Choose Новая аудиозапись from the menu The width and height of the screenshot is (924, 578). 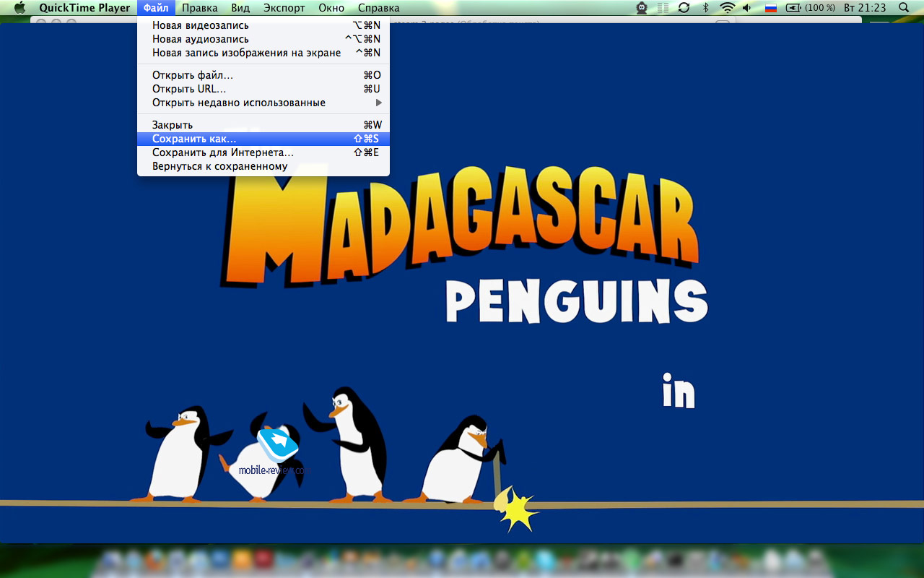pyautogui.click(x=263, y=39)
